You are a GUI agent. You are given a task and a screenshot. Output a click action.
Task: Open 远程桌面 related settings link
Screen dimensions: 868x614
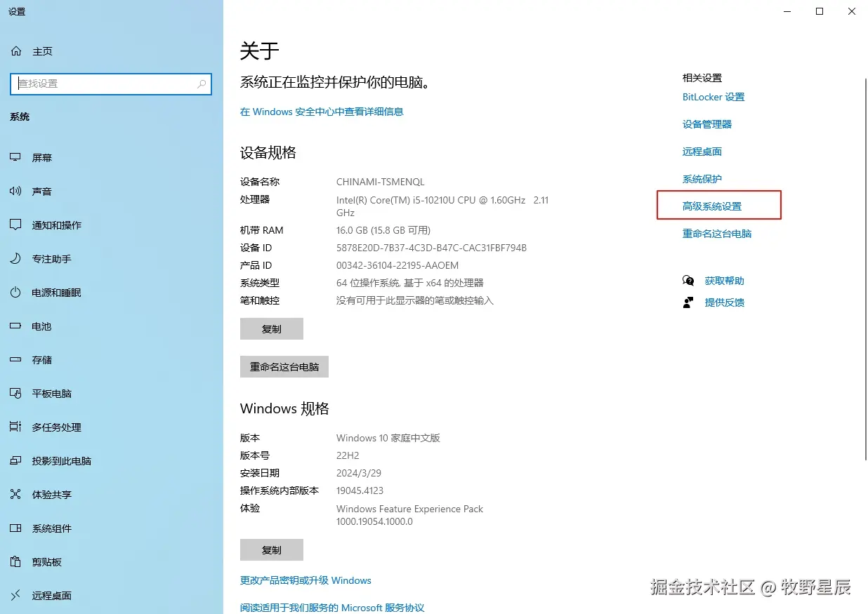coord(702,152)
